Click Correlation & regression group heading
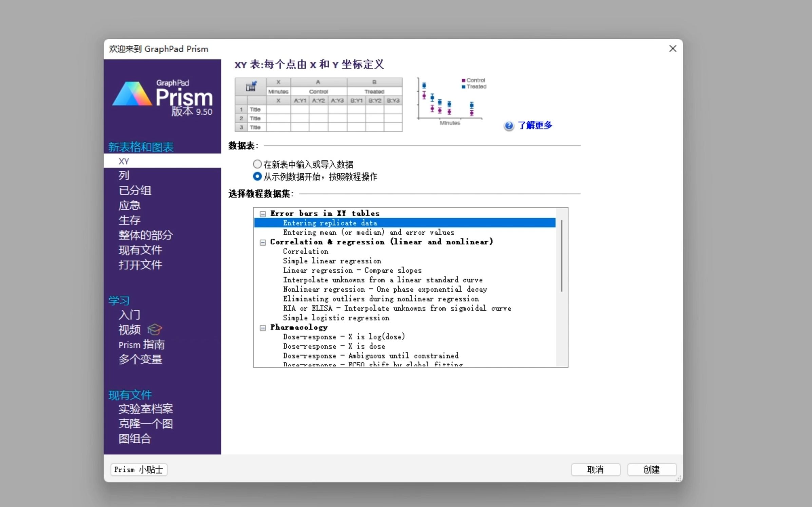The height and width of the screenshot is (507, 812). coord(382,242)
